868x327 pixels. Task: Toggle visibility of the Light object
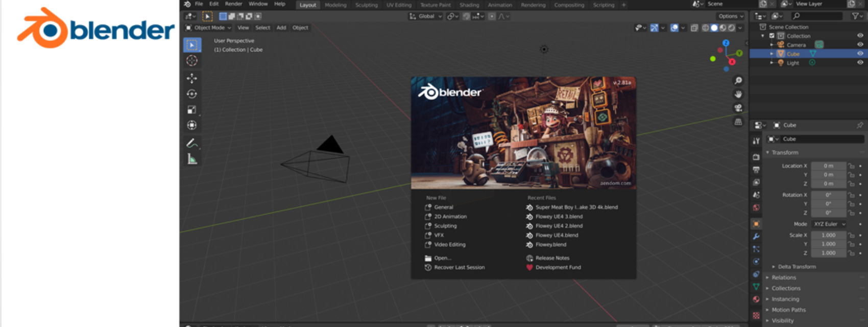860,63
